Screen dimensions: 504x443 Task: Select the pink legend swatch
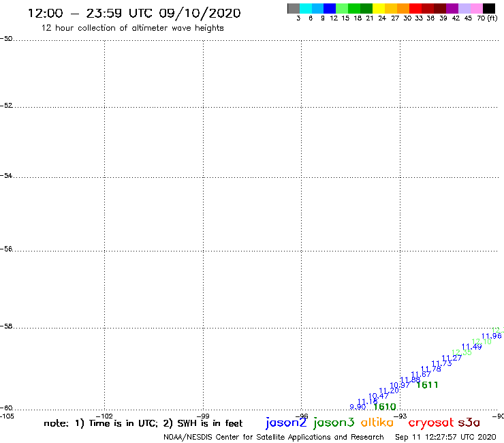point(477,8)
